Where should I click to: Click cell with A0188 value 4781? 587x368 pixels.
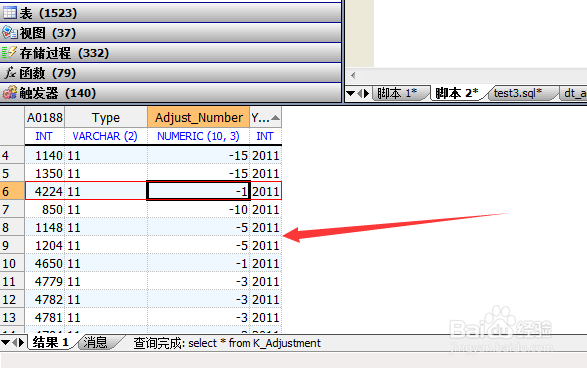tap(45, 317)
